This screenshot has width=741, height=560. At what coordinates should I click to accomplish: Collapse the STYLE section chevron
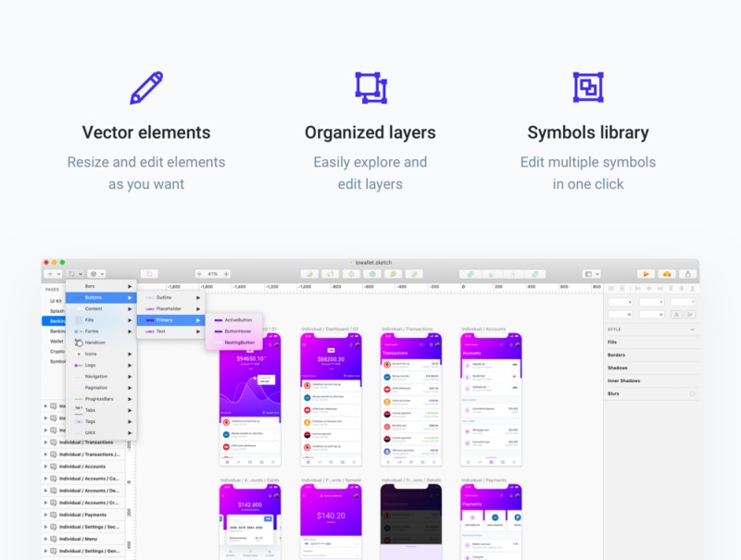(691, 329)
